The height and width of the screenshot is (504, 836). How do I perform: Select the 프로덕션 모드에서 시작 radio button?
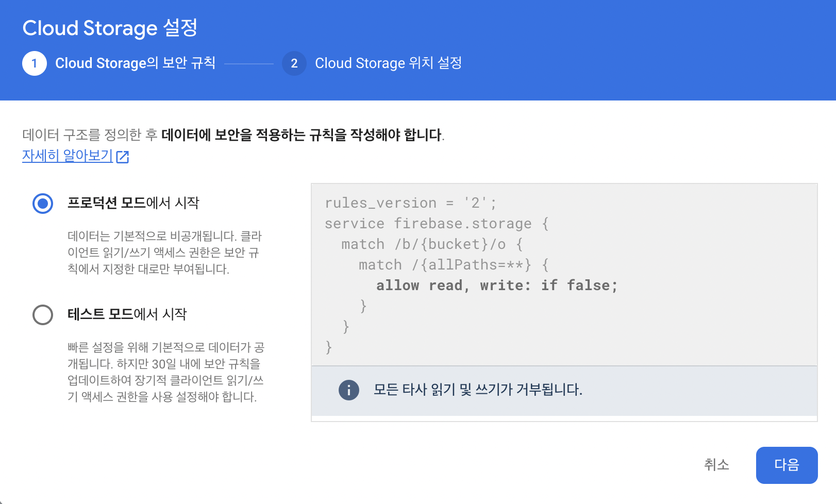tap(43, 204)
